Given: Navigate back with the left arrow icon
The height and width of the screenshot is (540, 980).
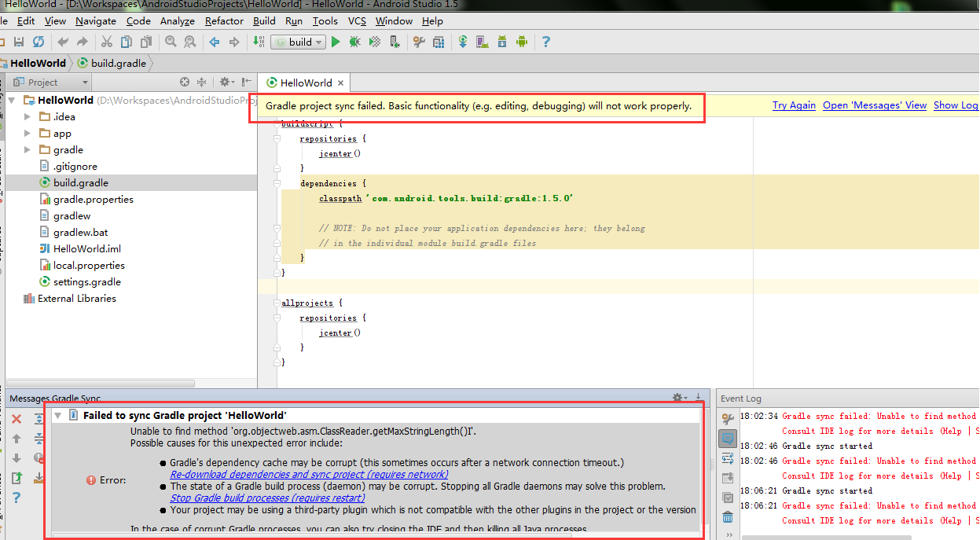Looking at the screenshot, I should coord(214,42).
